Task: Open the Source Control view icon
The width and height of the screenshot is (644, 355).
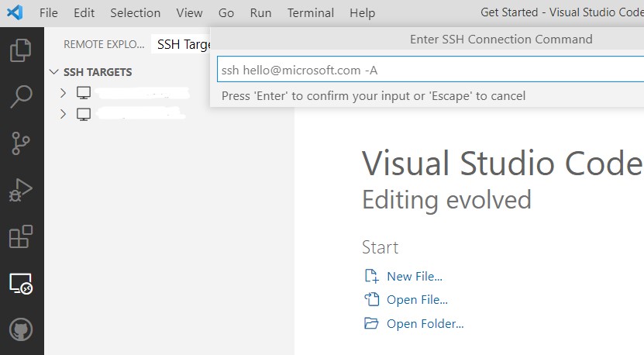Action: click(x=21, y=143)
